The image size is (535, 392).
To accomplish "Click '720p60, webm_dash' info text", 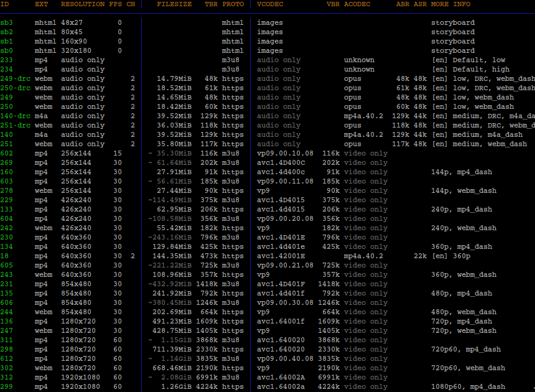I will pos(468,368).
